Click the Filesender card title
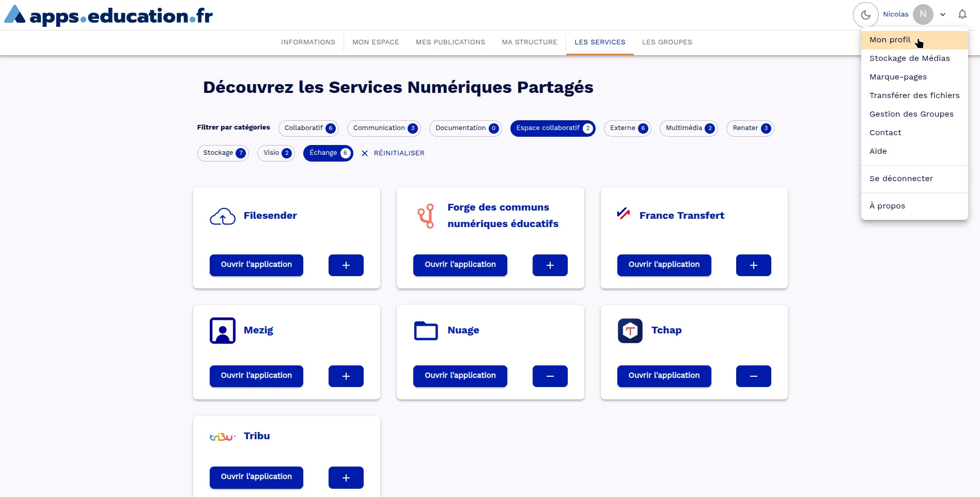 coord(270,216)
